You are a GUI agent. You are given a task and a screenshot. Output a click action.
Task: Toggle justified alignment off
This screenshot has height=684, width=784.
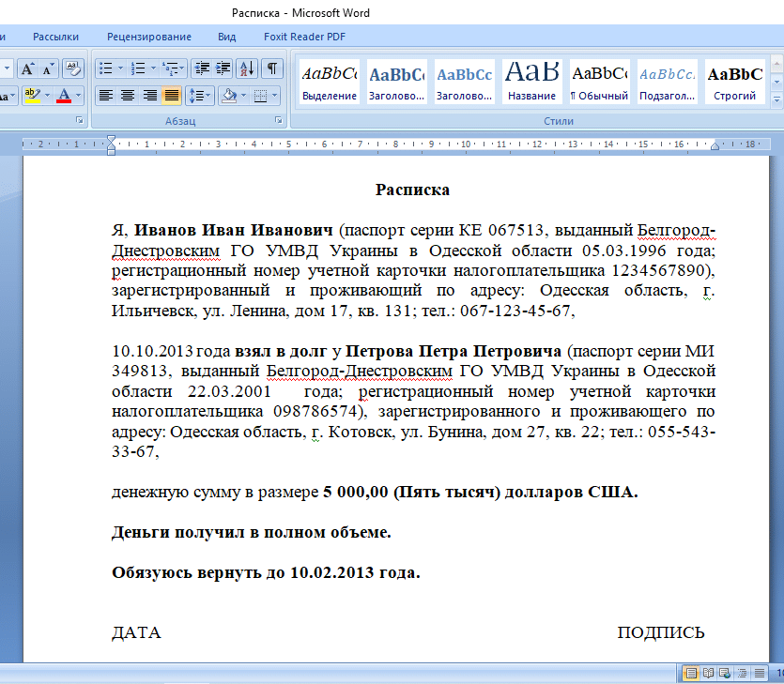point(171,96)
